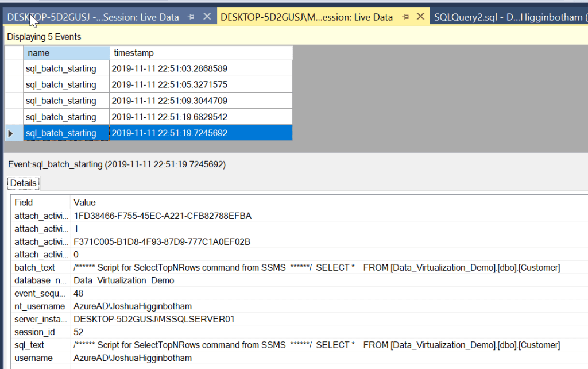Select the Data_Virtualization_Demo database value
This screenshot has height=369, width=588.
point(123,280)
